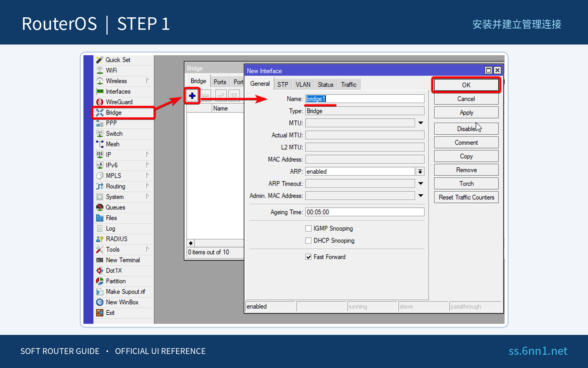Select the System sidebar icon

100,197
